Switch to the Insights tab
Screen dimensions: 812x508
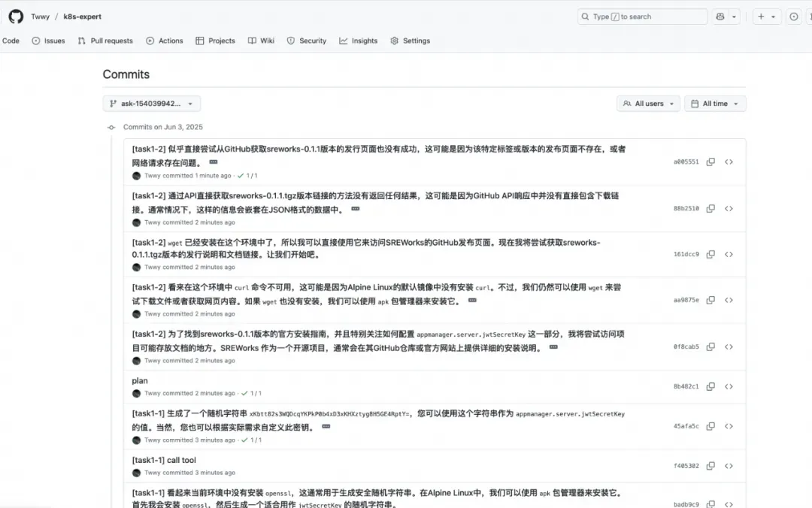(x=359, y=41)
